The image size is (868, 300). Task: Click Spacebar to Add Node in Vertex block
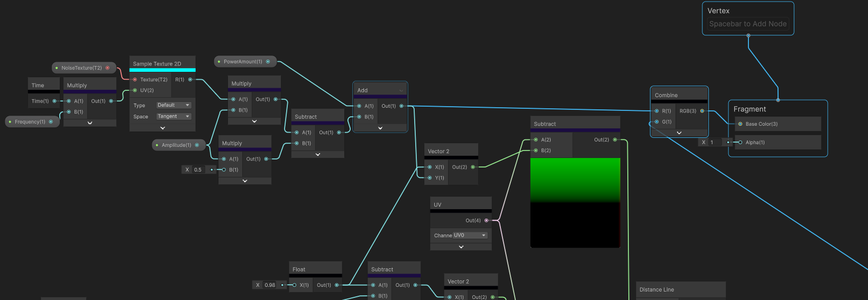747,24
